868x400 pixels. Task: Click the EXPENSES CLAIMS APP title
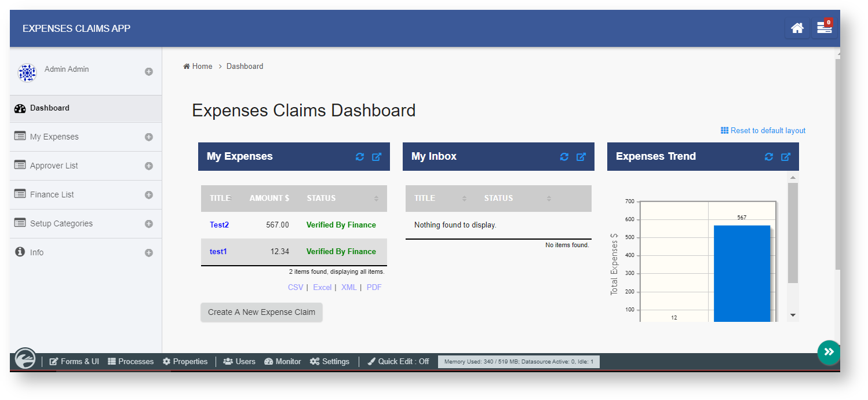click(x=76, y=28)
